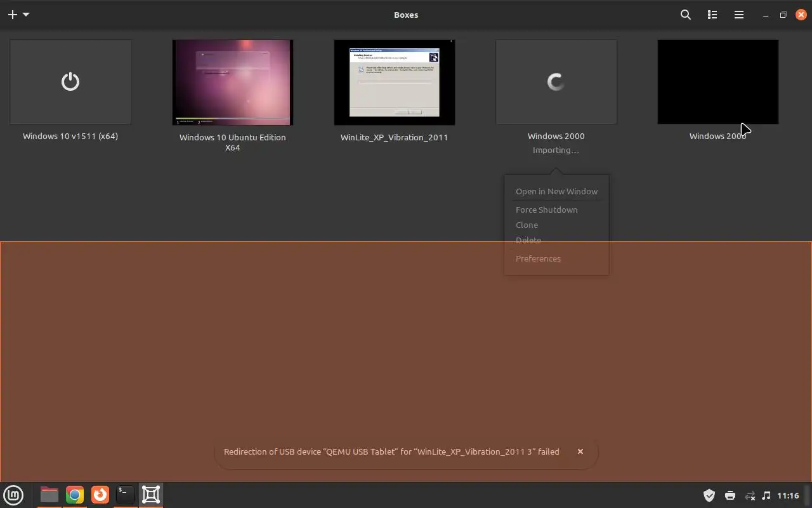Screen dimensions: 812x508
Task: Open Chrome from the taskbar
Action: click(x=75, y=495)
